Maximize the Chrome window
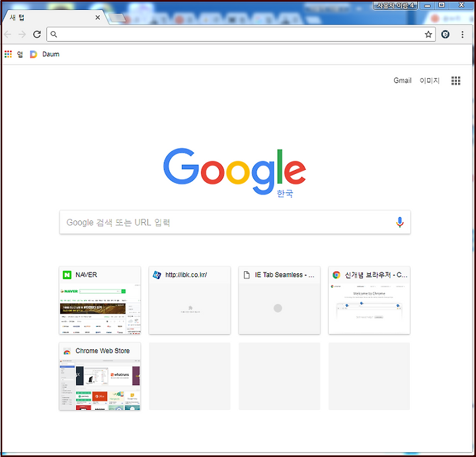476x457 pixels. pyautogui.click(x=442, y=5)
